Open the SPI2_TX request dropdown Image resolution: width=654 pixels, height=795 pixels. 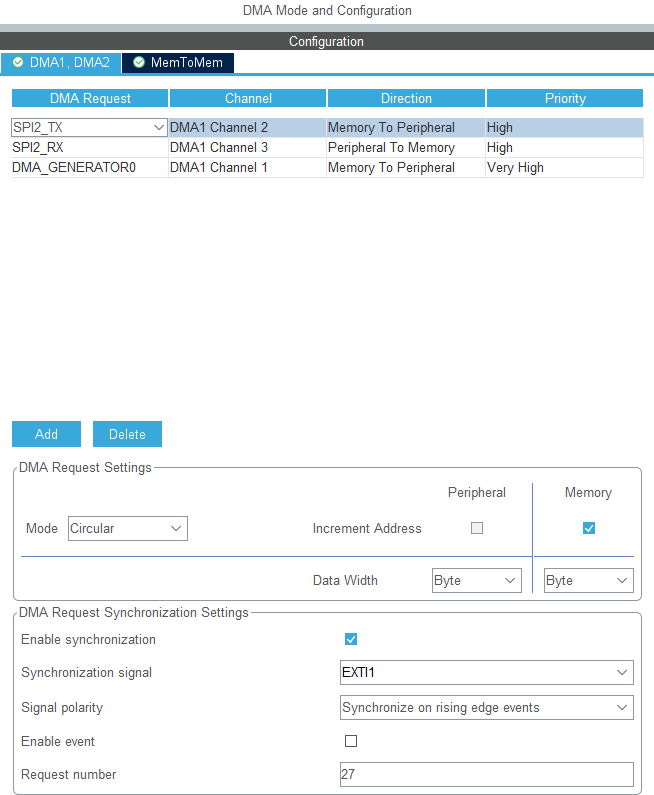pyautogui.click(x=89, y=127)
